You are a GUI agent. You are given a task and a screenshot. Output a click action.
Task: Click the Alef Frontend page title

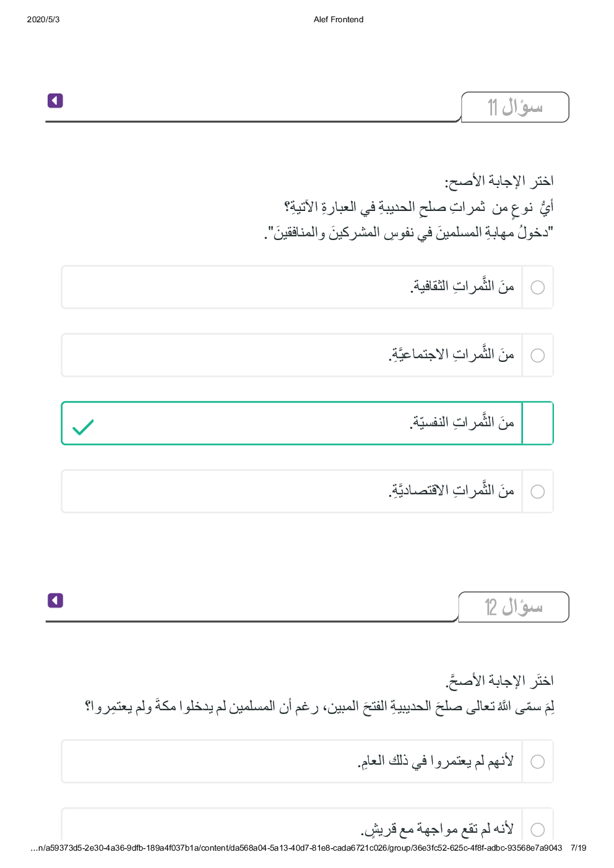[339, 20]
